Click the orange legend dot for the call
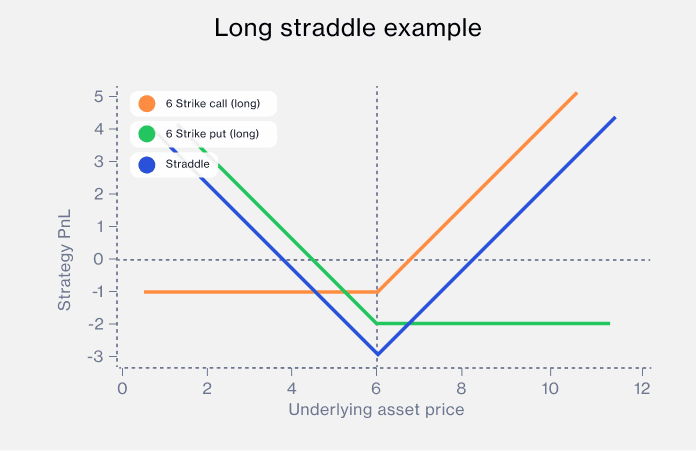Screen dimensions: 696x451 pos(147,104)
